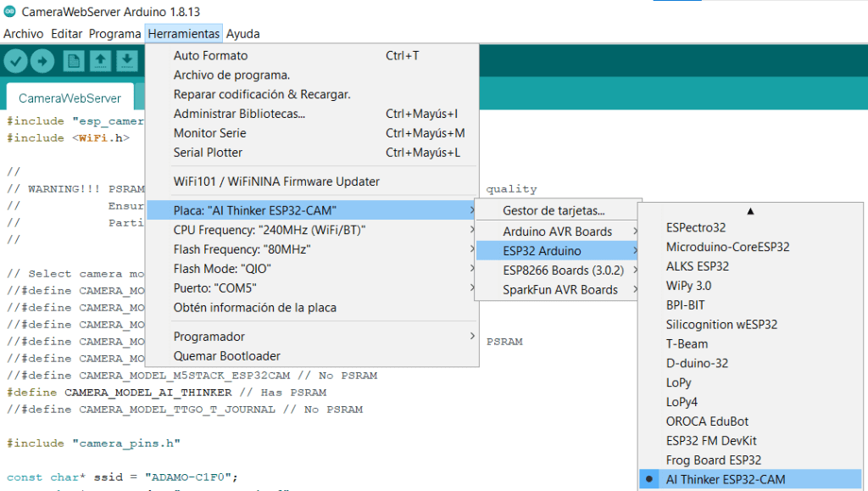868x491 pixels.
Task: Switch to the CameraWebServer tab
Action: point(70,98)
